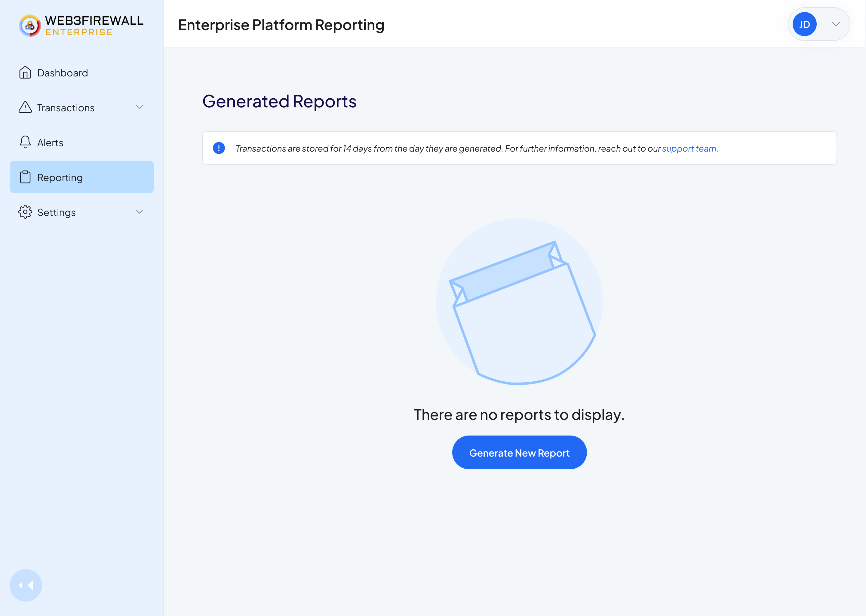
Task: Click the Web3Firewall Enterprise logo
Action: click(x=81, y=25)
